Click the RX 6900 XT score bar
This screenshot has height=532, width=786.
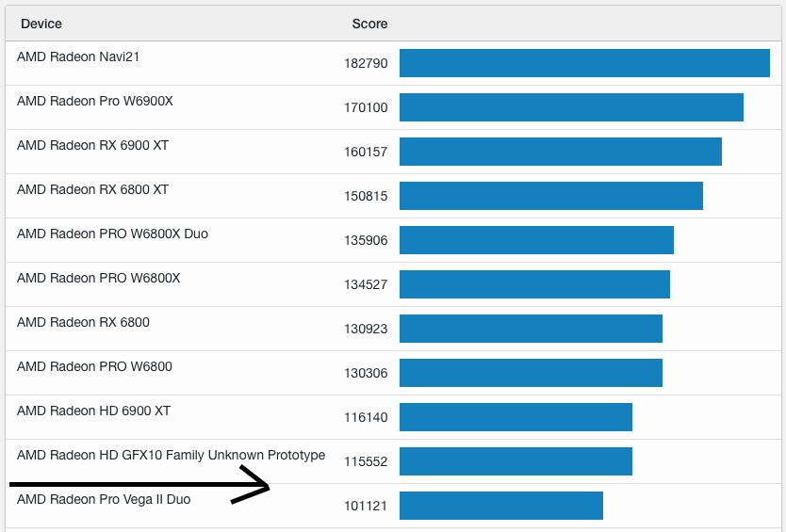(561, 152)
